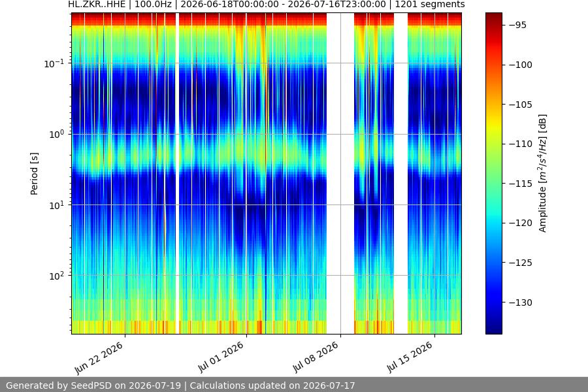Click the dark red top of the colorbar
This screenshot has height=392, width=588.
click(x=493, y=17)
